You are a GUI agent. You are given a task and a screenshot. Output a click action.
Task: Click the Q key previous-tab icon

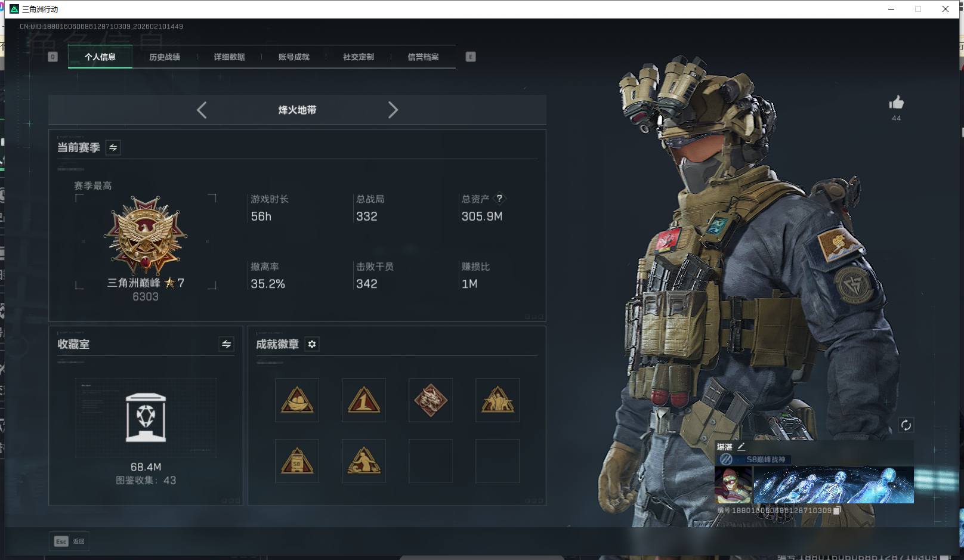[x=52, y=57]
